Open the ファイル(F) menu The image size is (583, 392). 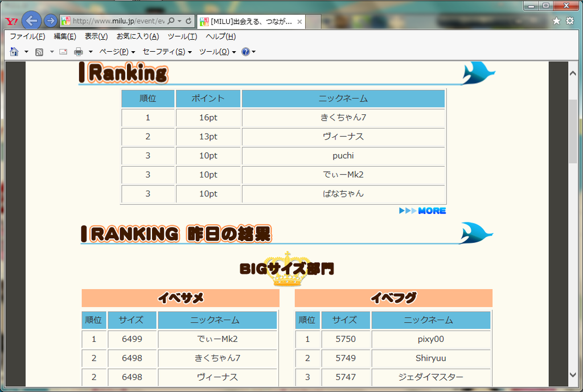pos(27,36)
